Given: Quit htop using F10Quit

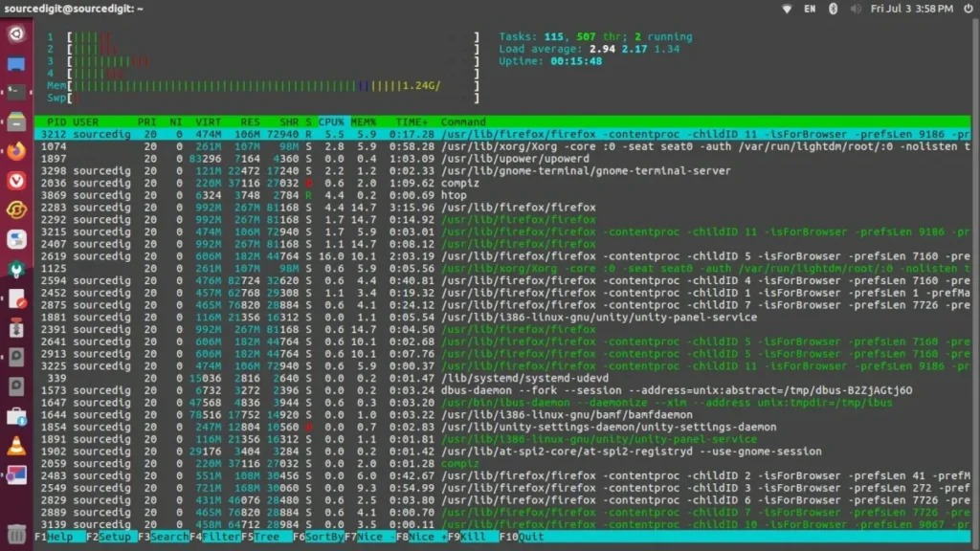Looking at the screenshot, I should tap(522, 537).
